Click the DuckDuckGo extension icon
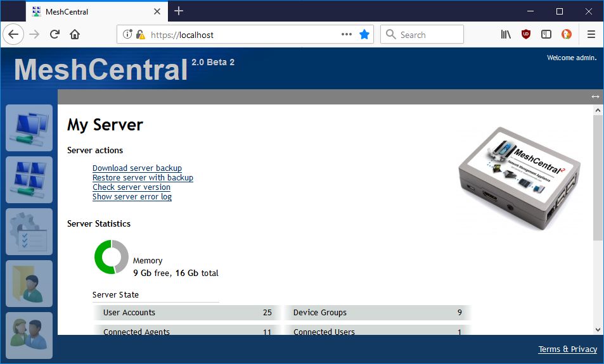Image resolution: width=604 pixels, height=364 pixels. click(567, 35)
